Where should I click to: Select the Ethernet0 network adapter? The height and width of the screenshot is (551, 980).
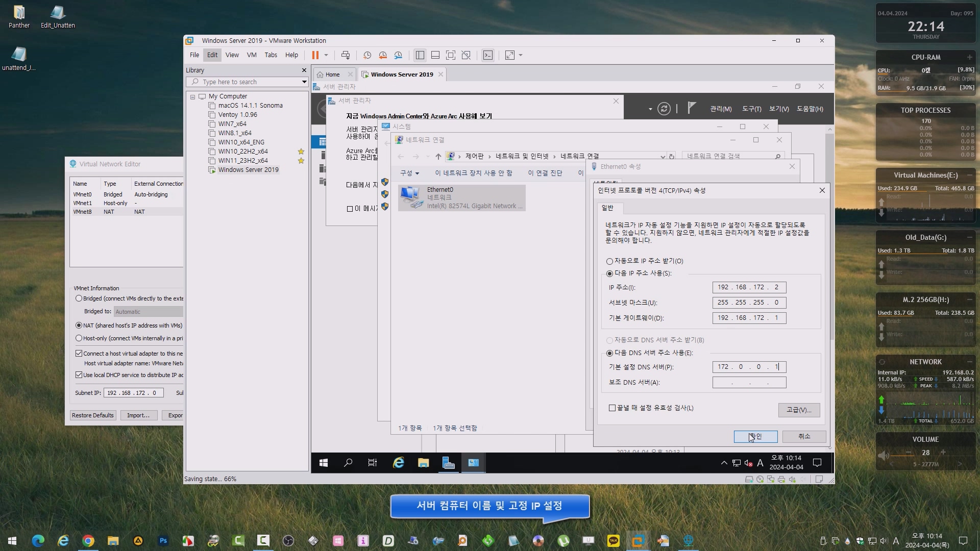point(461,198)
